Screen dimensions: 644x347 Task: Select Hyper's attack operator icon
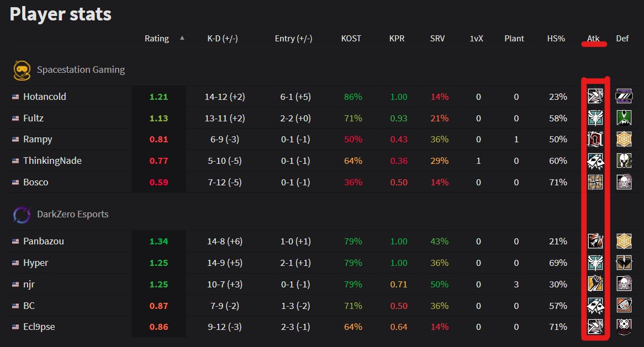(595, 263)
